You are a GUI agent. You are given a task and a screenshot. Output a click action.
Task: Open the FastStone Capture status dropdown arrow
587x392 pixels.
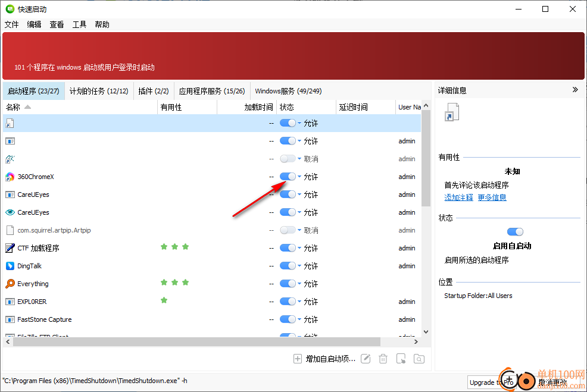(x=299, y=319)
